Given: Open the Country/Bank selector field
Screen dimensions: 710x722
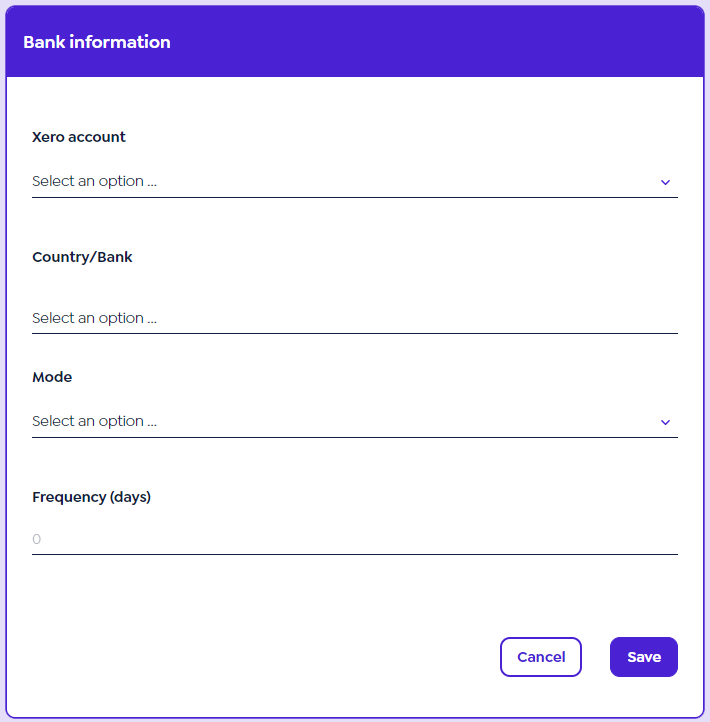Looking at the screenshot, I should [x=354, y=318].
